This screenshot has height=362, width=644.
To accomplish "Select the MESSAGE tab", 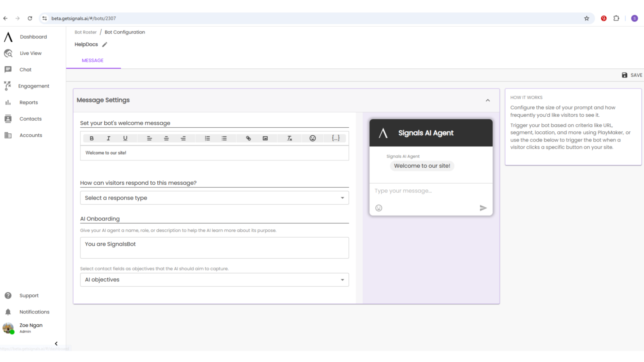I will pyautogui.click(x=93, y=60).
